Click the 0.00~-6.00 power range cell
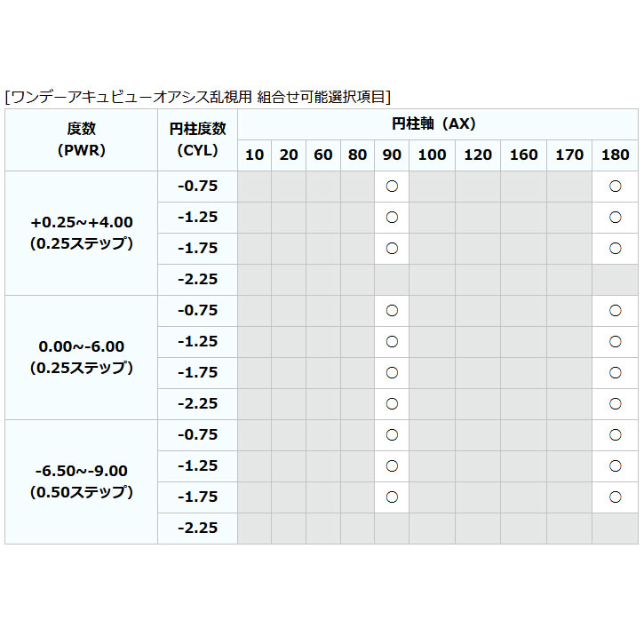Viewport: 644px width, 644px height. click(x=81, y=357)
